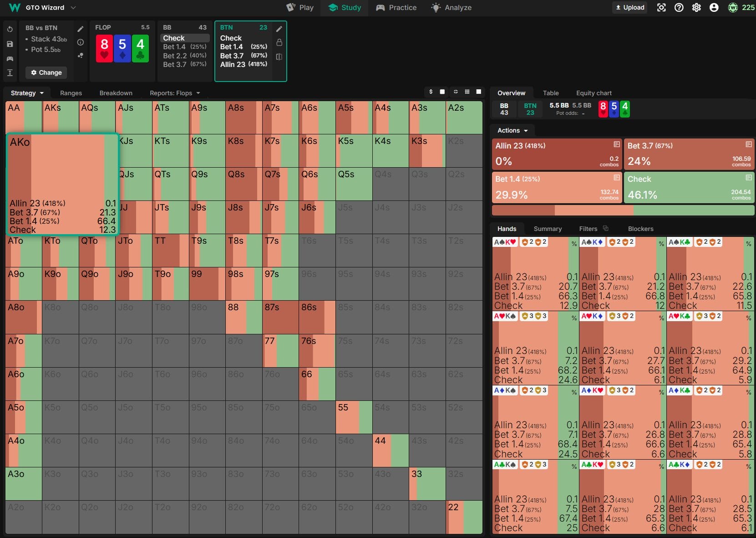This screenshot has width=756, height=538.
Task: Toggle the dollar sign EV display button
Action: point(431,92)
